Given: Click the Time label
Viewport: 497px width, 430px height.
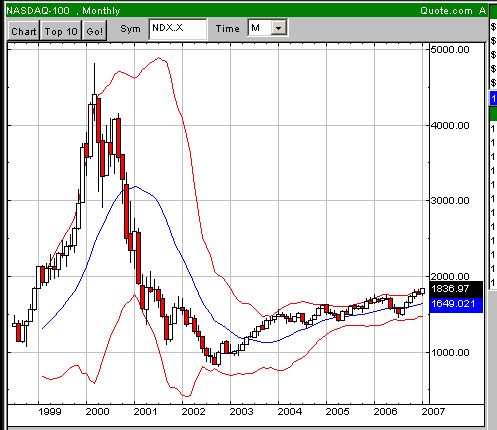Looking at the screenshot, I should [x=227, y=29].
